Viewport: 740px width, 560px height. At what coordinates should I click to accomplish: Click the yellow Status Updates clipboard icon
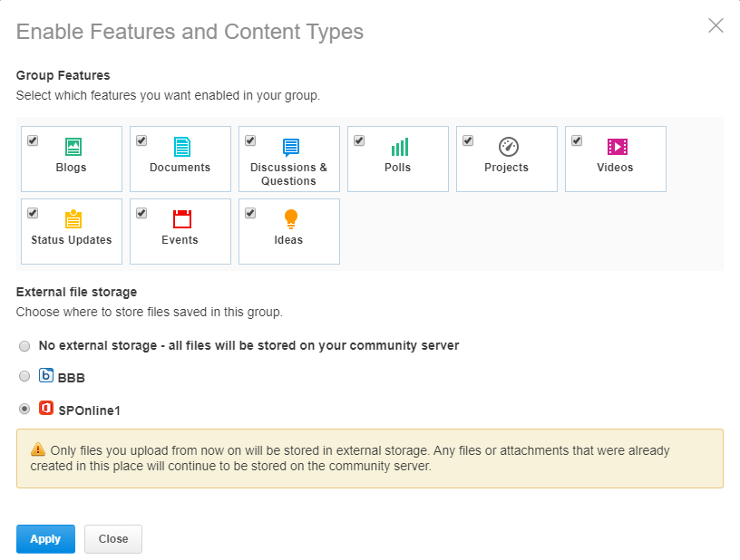(73, 218)
